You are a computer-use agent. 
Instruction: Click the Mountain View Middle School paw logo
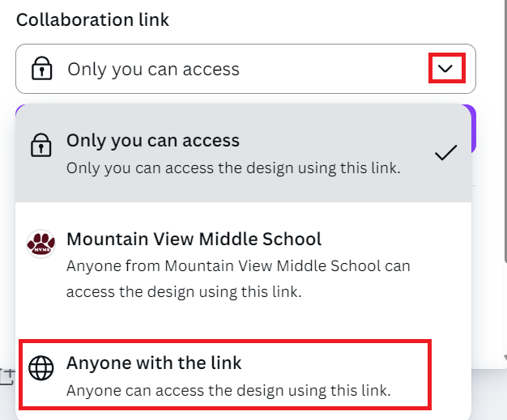[x=40, y=244]
